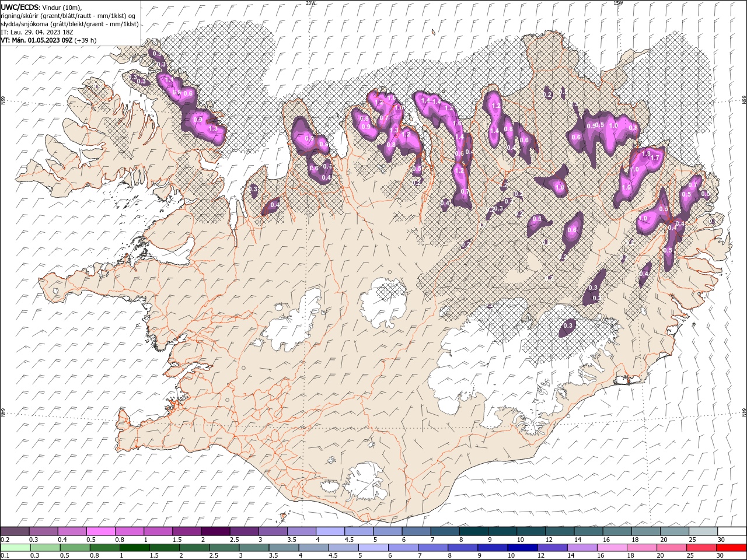Image resolution: width=747 pixels, height=560 pixels.
Task: Click the '1.8' snowfall value on the map
Action: pyautogui.click(x=646, y=154)
